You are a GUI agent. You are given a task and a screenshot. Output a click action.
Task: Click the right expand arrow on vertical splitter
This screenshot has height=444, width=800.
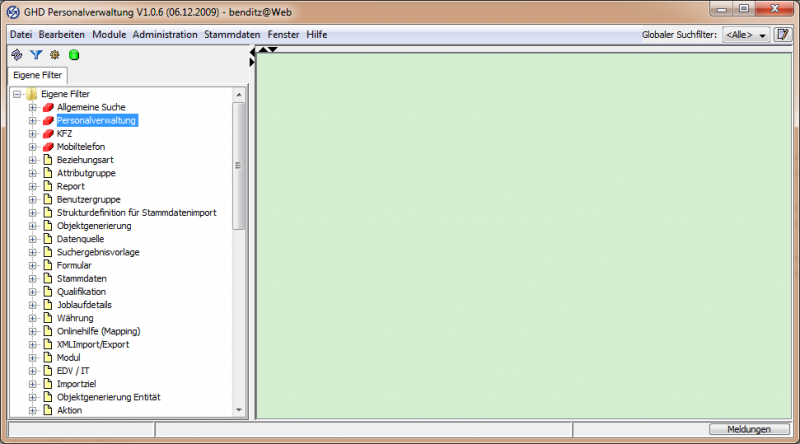(x=252, y=62)
